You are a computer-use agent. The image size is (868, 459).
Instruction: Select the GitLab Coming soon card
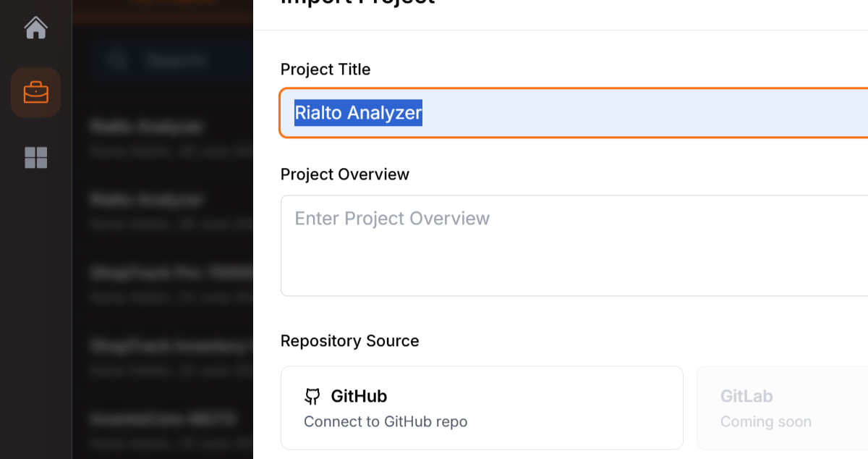click(782, 408)
